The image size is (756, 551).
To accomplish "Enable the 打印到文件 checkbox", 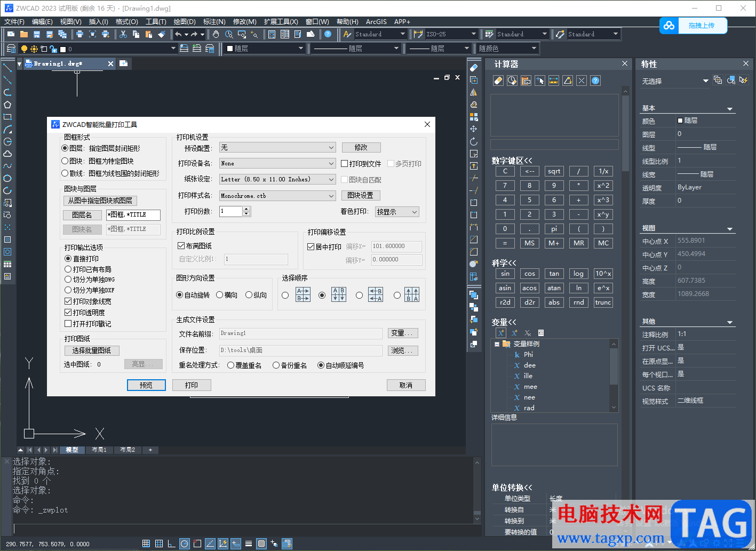I will pos(345,164).
